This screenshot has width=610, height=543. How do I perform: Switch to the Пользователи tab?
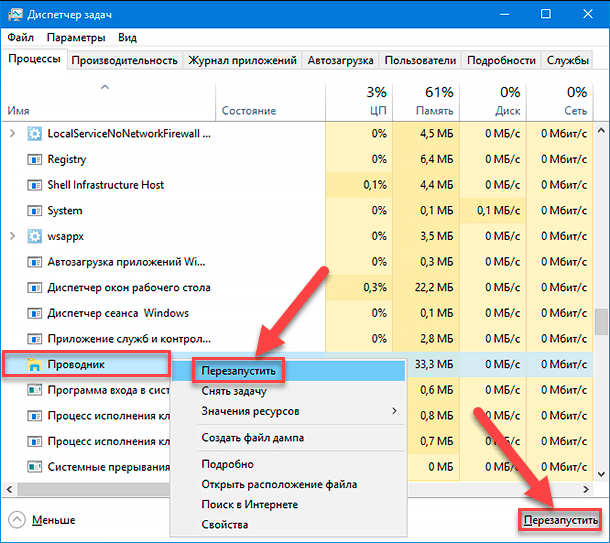[420, 60]
